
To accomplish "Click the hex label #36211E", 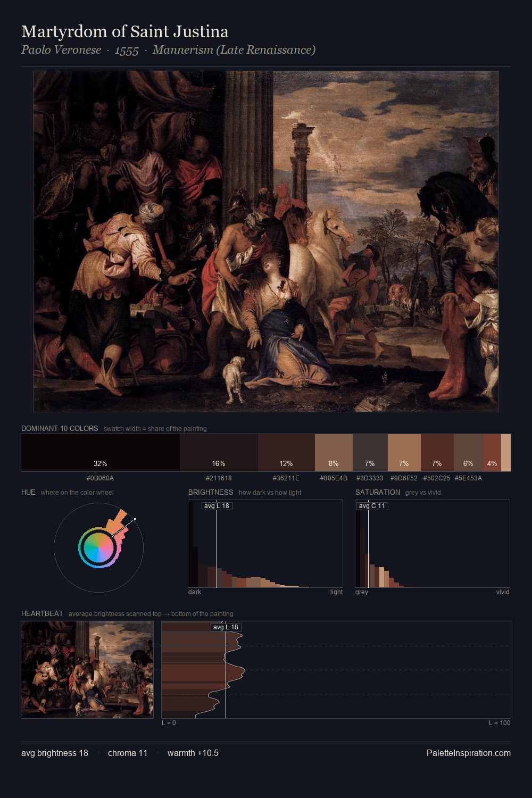I will pos(286,478).
